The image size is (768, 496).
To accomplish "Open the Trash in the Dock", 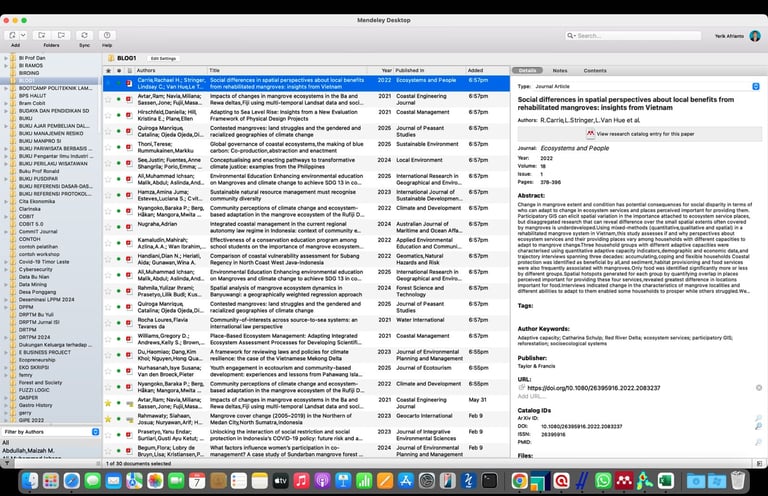I will click(x=738, y=481).
